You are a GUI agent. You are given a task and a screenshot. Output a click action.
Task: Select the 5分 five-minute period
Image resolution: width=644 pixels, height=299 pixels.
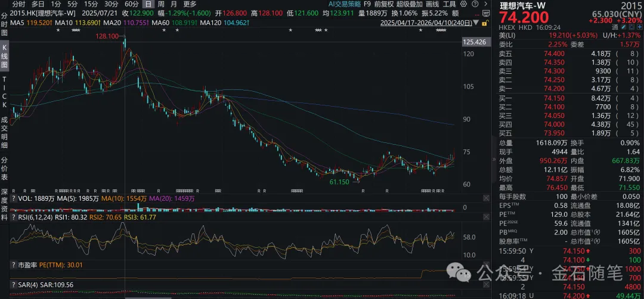(72, 4)
